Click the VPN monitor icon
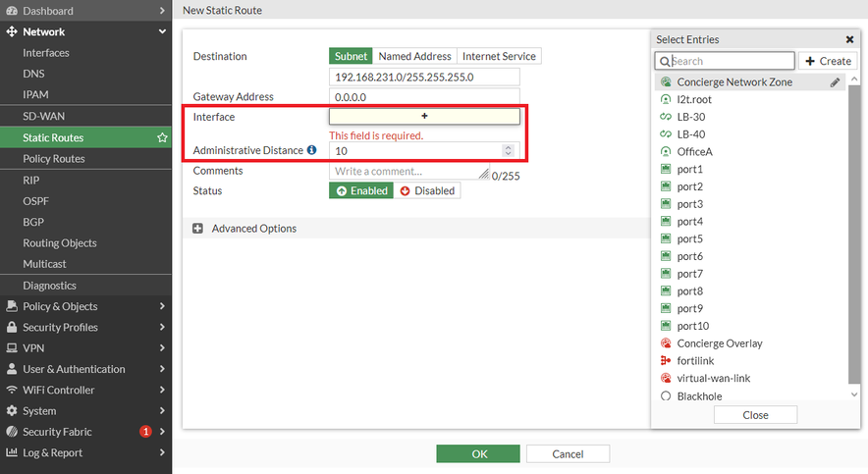Screen dimensions: 868x474 pos(12,348)
